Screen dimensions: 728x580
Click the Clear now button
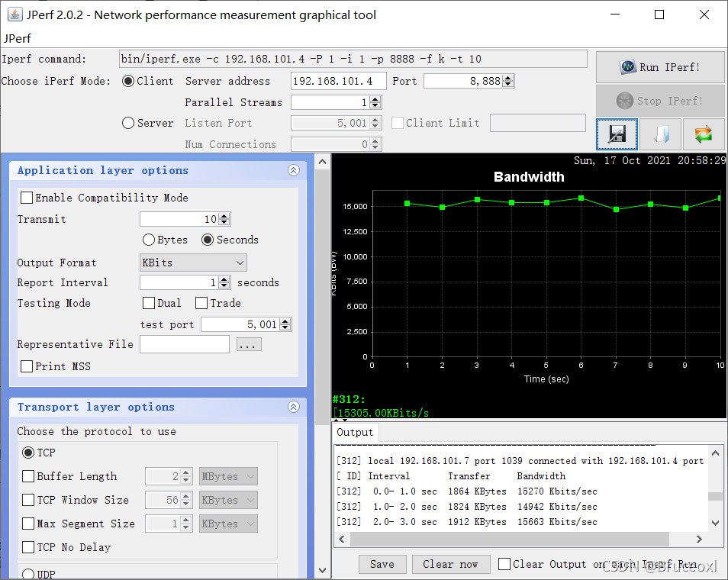(x=450, y=564)
